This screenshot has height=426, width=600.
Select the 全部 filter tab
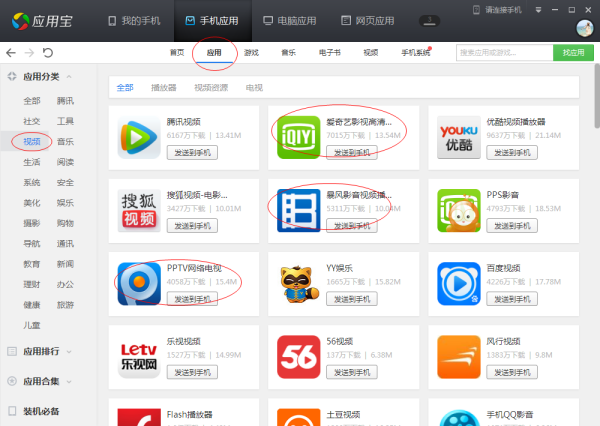[125, 88]
